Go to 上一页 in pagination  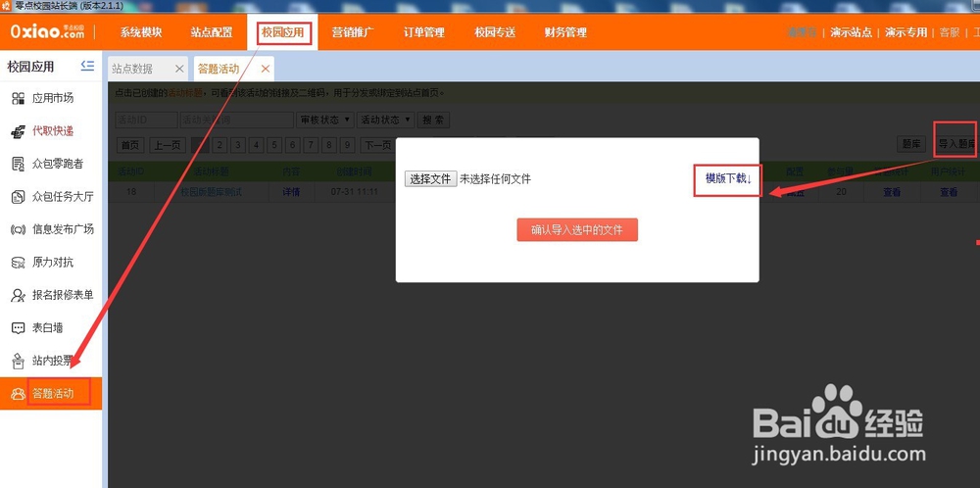(168, 146)
